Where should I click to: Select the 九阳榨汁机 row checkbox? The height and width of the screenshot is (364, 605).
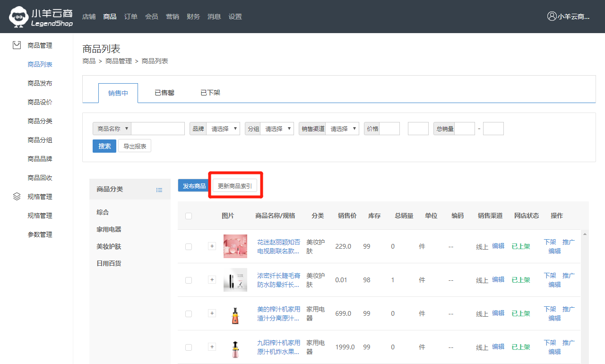189,347
